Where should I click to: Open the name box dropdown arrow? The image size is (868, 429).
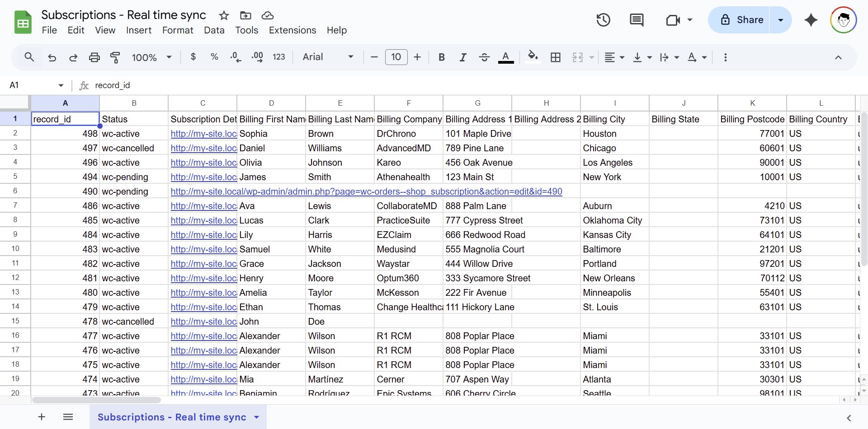[61, 85]
